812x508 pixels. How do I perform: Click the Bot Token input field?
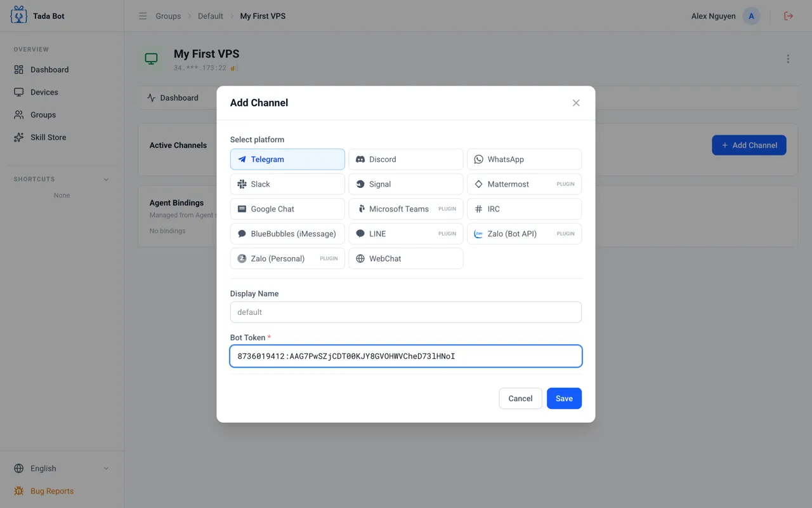pos(406,356)
